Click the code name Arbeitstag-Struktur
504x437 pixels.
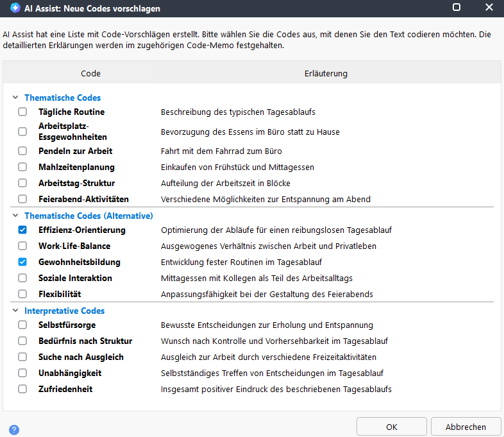77,184
